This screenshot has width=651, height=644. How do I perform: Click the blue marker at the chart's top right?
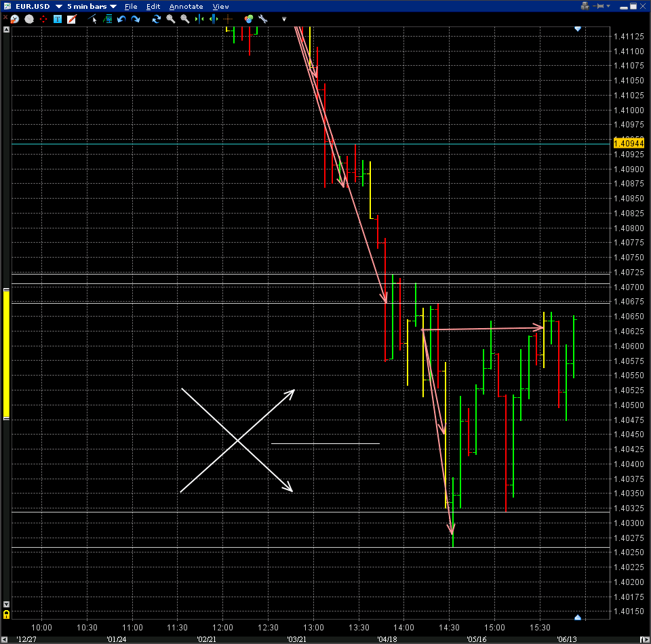[578, 28]
